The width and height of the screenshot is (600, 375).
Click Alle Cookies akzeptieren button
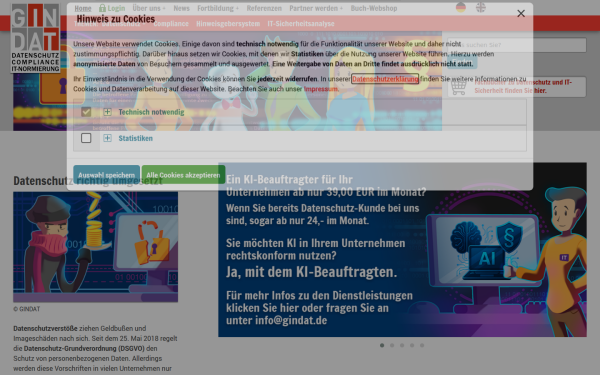pyautogui.click(x=183, y=175)
